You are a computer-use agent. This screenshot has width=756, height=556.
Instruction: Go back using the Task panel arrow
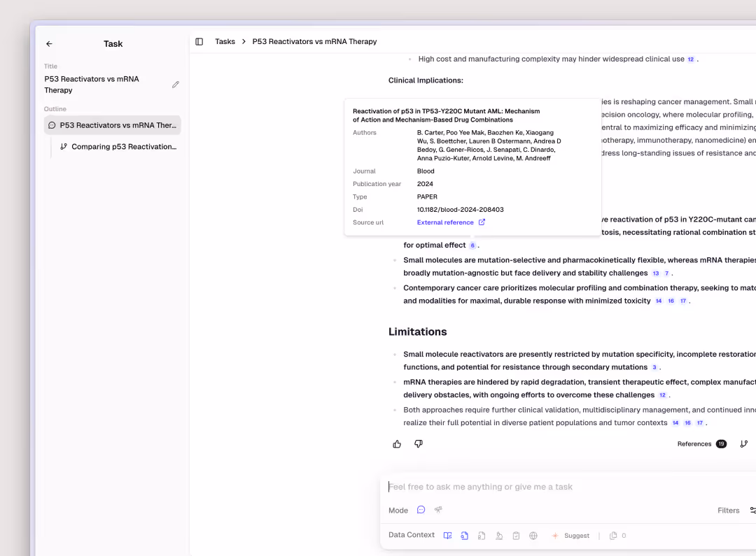49,44
